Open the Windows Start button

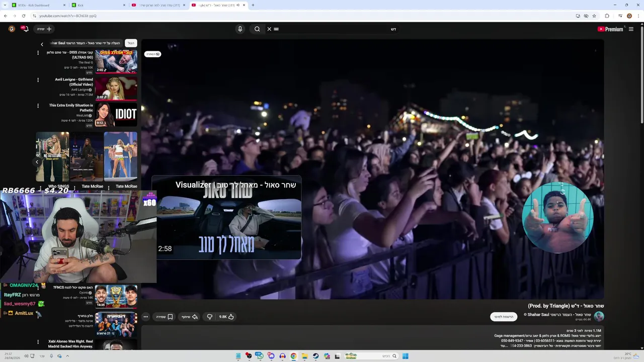(x=405, y=356)
